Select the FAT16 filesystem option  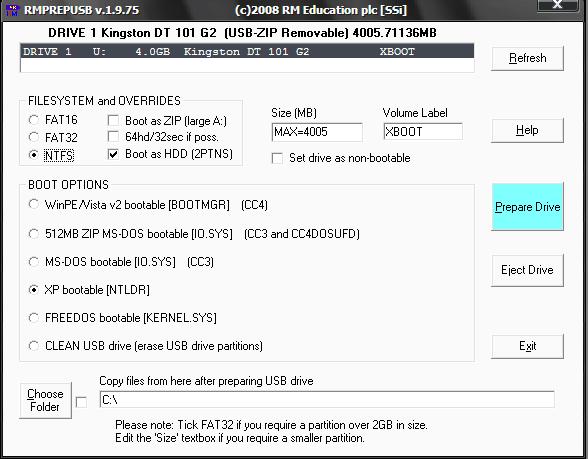point(34,120)
